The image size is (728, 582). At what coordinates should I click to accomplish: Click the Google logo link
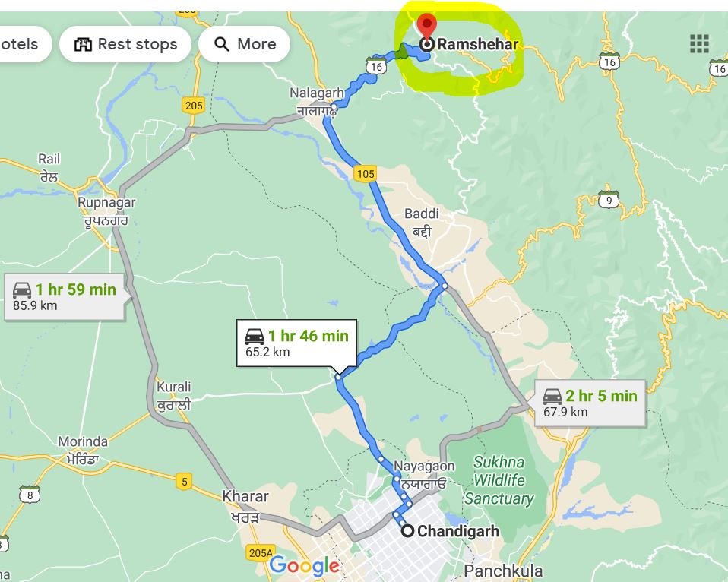(x=305, y=566)
